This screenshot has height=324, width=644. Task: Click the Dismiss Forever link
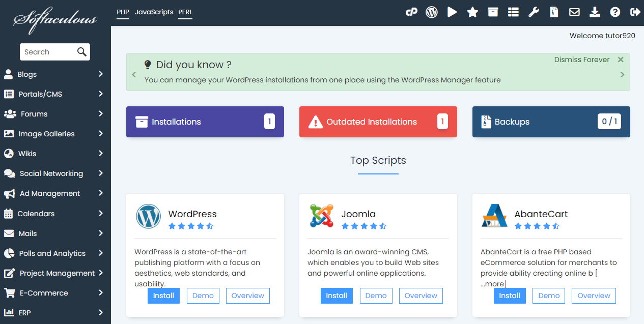[x=581, y=60]
